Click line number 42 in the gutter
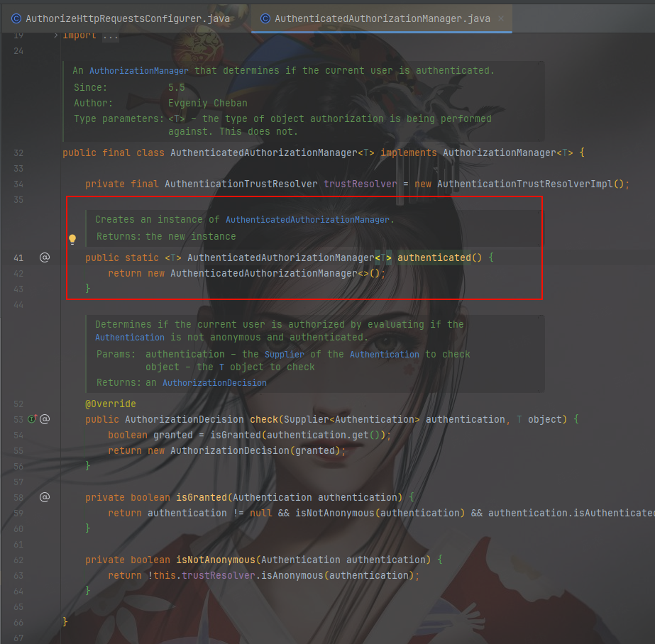Image resolution: width=655 pixels, height=644 pixels. 18,274
